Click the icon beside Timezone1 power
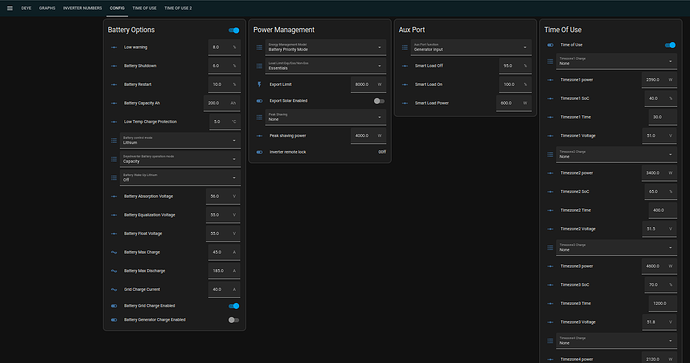Image resolution: width=690 pixels, height=363 pixels. [550, 80]
